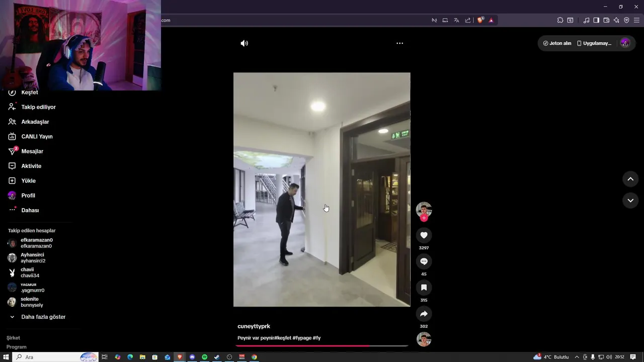The height and width of the screenshot is (362, 644).
Task: Open tab search icon in toolbar
Action: 570,20
